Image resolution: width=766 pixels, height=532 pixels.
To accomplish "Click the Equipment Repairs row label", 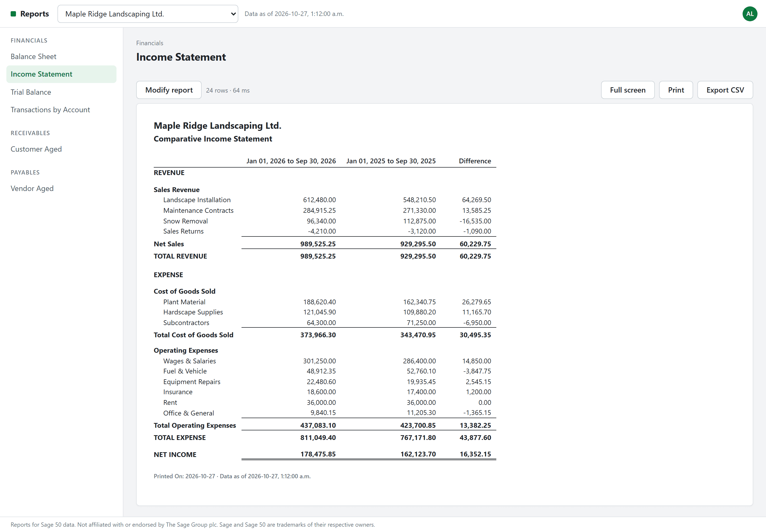I will [x=192, y=382].
